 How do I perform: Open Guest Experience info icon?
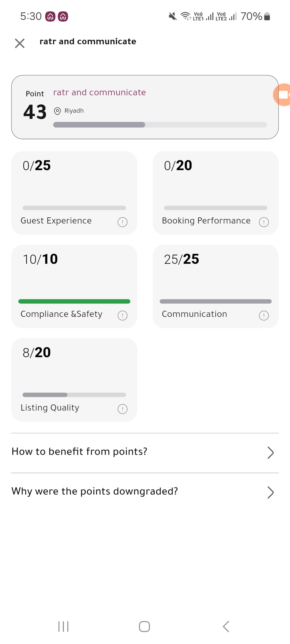(x=122, y=222)
